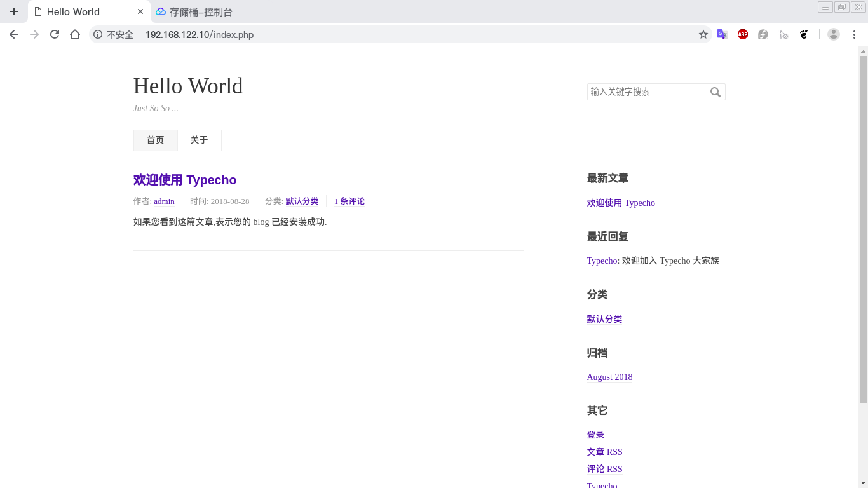
Task: Open the Google Translate extension
Action: click(722, 34)
